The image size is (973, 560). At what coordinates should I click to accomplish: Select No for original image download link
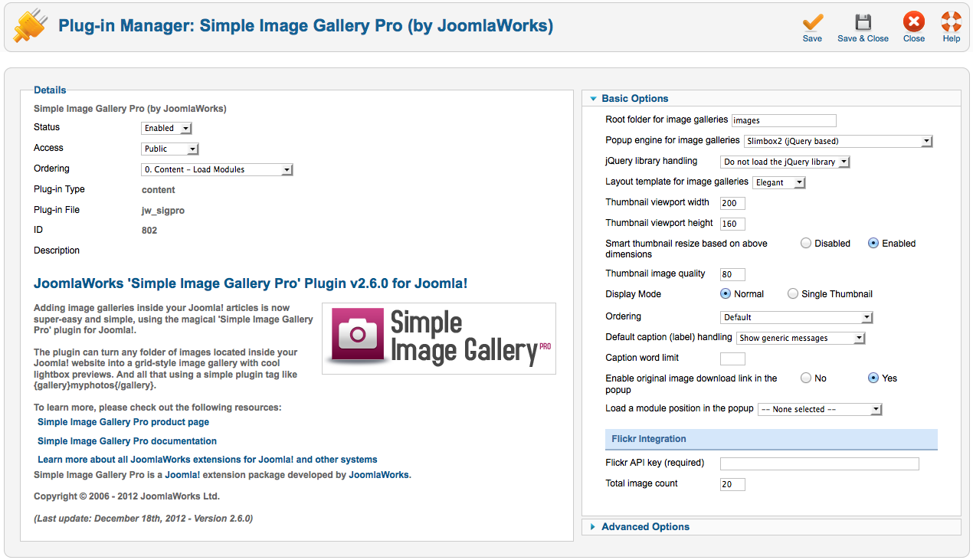coord(806,378)
